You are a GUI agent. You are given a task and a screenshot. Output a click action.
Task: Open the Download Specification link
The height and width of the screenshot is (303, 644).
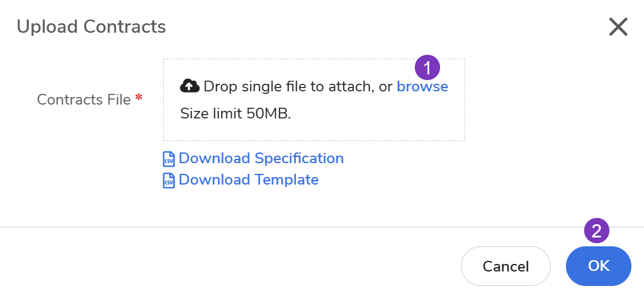tap(261, 158)
